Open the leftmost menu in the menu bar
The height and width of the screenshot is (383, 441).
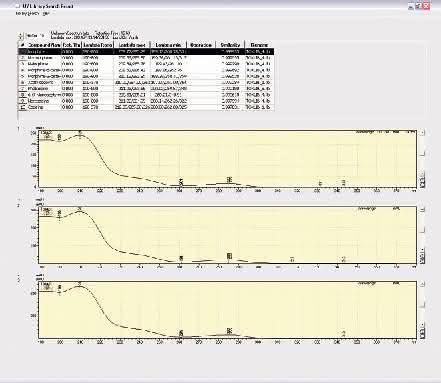[28, 13]
